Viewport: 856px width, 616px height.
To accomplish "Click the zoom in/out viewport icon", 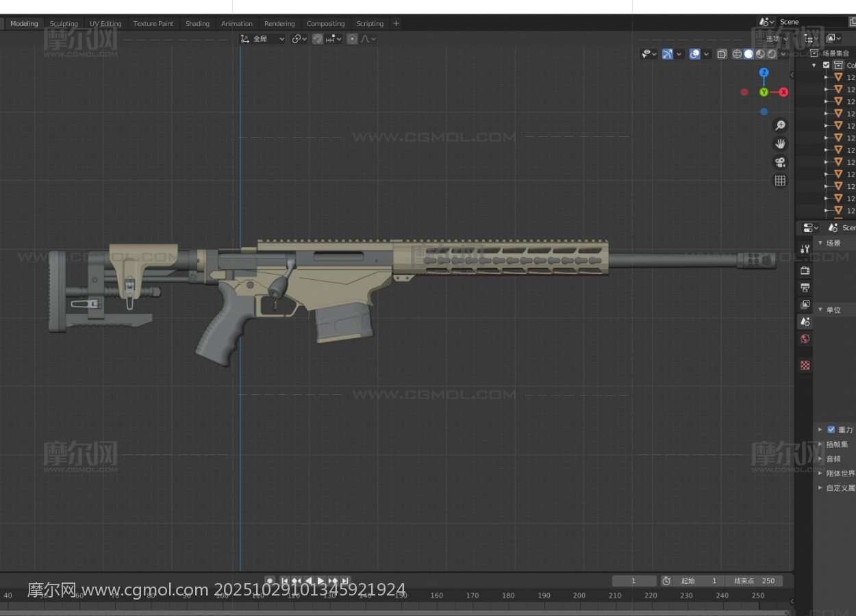I will click(780, 125).
